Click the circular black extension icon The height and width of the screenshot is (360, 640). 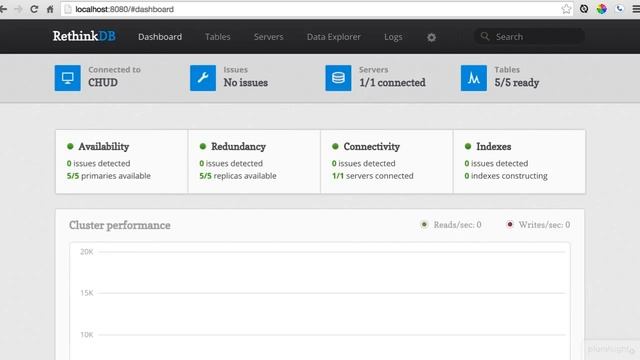click(584, 9)
